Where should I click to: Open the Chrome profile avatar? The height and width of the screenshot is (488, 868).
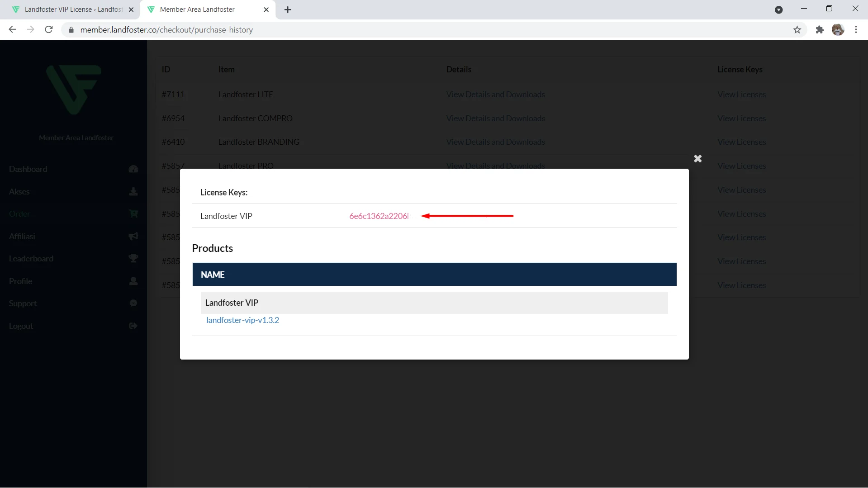click(x=838, y=30)
